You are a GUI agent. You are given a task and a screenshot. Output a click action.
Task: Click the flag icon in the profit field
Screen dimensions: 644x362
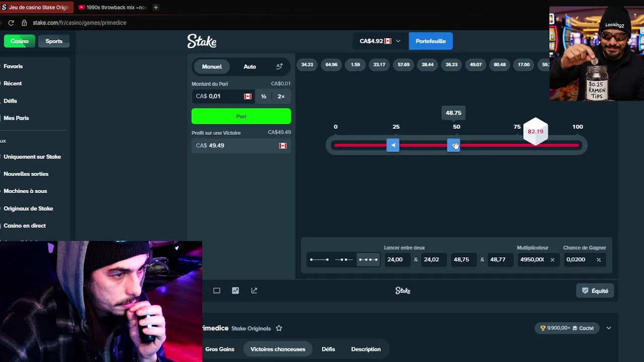click(x=283, y=146)
